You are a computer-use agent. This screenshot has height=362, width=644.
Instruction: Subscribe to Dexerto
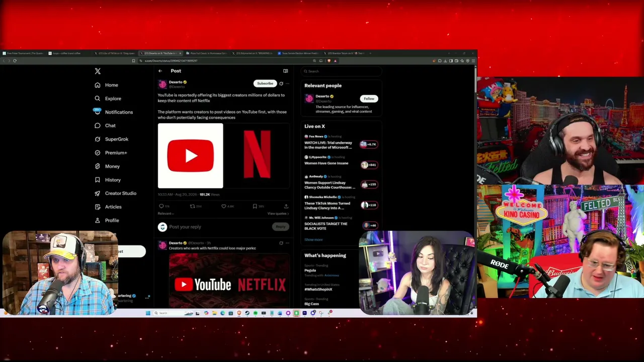(x=265, y=83)
